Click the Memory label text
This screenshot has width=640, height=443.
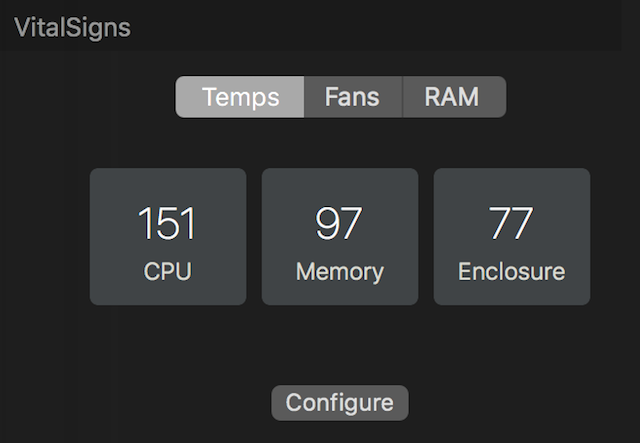[339, 271]
